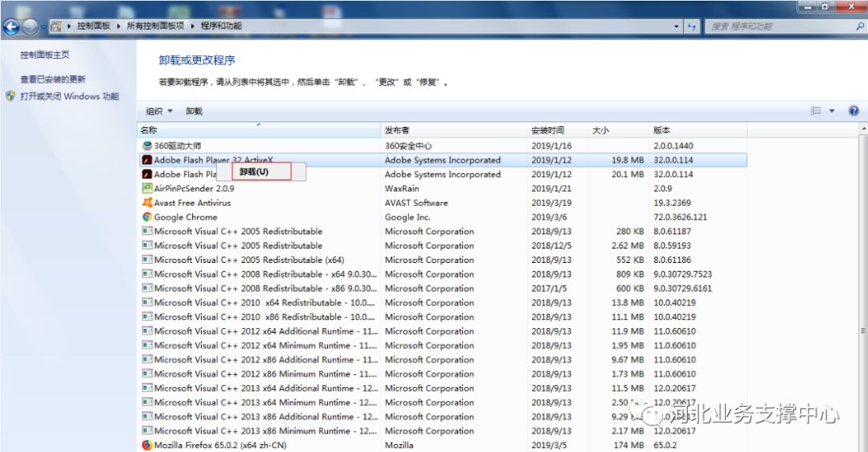
Task: Click version cell 72.0.3626.121
Action: pos(681,217)
